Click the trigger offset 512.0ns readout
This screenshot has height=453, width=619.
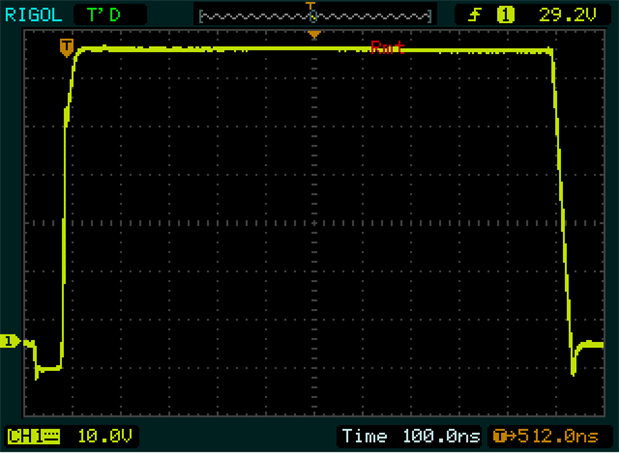(x=546, y=436)
